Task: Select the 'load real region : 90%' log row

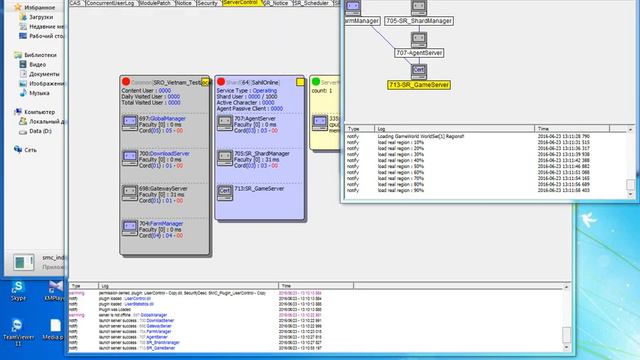Action: coord(486,190)
